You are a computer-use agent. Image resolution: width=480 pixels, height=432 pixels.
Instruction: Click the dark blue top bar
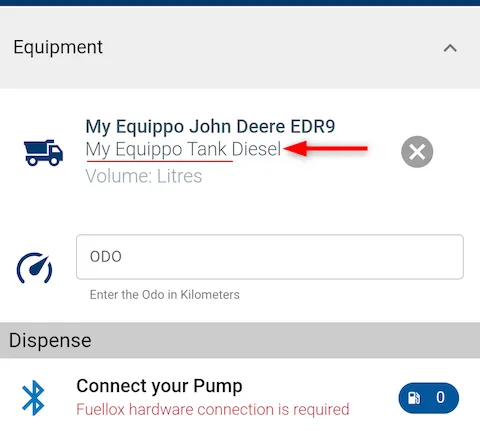[x=240, y=3]
